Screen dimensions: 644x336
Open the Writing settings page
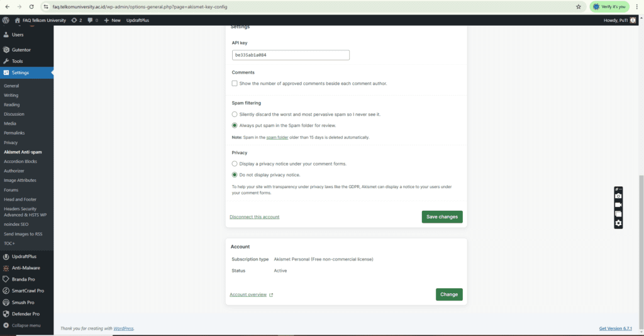click(x=11, y=95)
